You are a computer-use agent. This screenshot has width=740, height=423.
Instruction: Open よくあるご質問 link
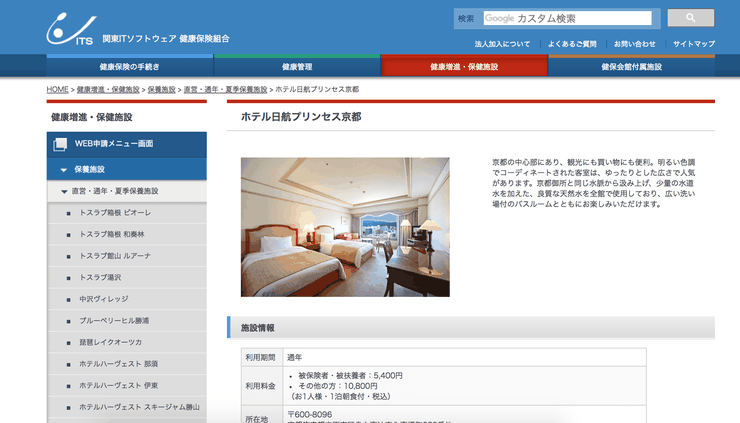coord(572,44)
